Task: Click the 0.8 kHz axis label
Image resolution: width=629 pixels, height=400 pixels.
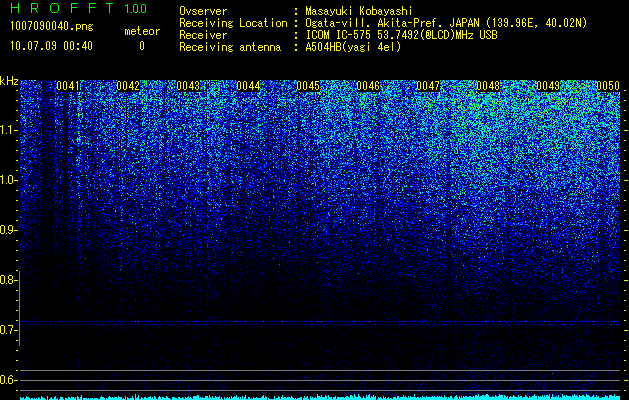Action: click(x=9, y=280)
